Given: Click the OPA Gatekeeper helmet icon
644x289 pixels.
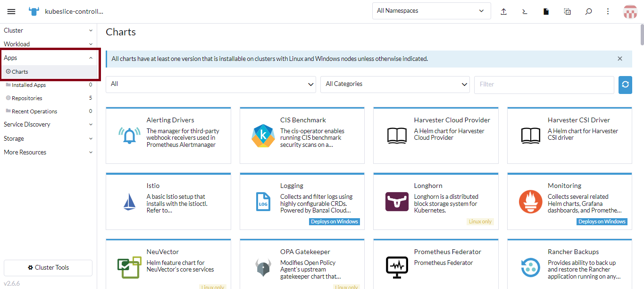Looking at the screenshot, I should [263, 267].
